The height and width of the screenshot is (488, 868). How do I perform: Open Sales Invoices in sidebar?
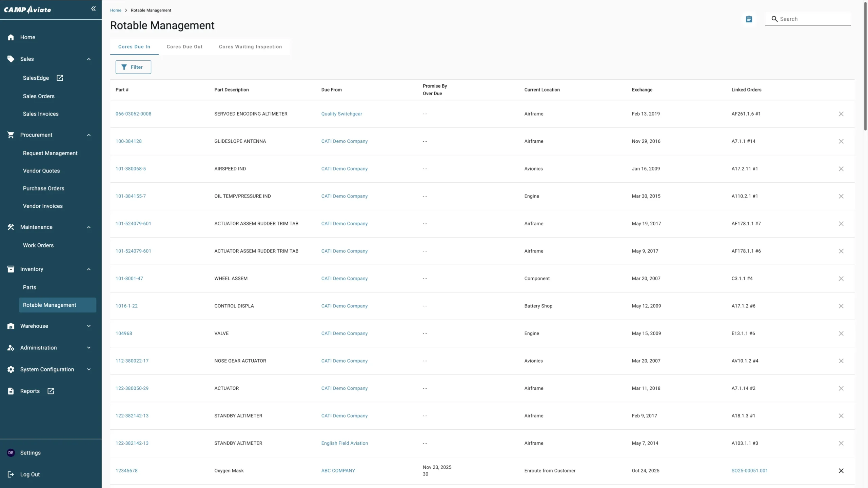coord(41,114)
